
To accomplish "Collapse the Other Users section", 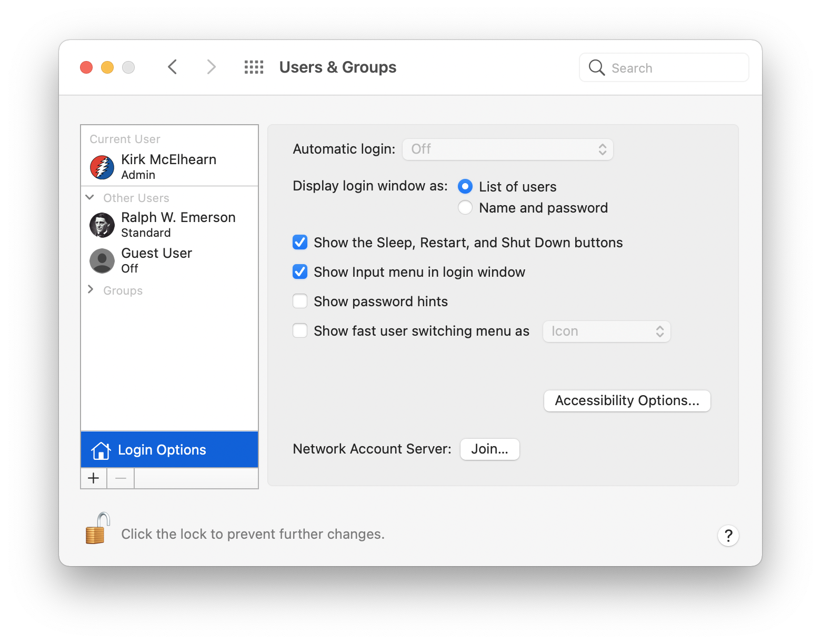I will 90,197.
